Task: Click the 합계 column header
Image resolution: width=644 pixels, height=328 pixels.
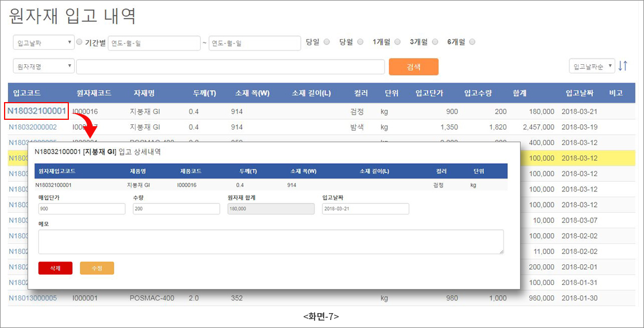Action: pos(520,93)
